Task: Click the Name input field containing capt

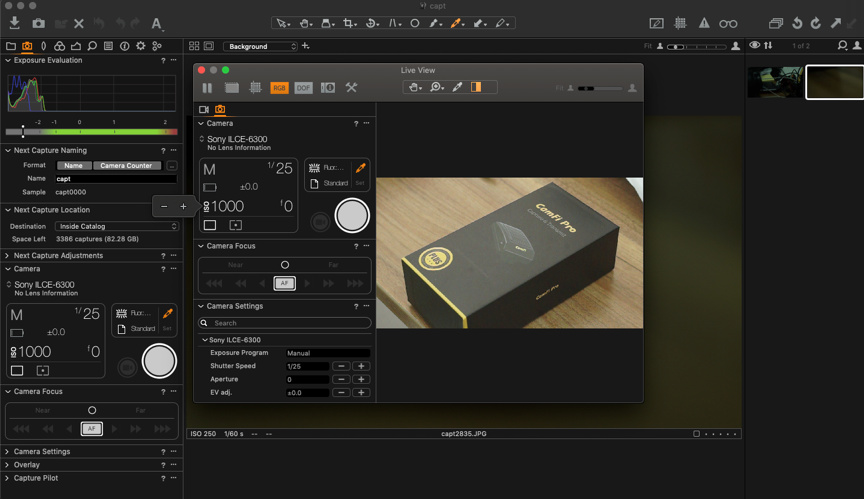Action: pos(116,178)
